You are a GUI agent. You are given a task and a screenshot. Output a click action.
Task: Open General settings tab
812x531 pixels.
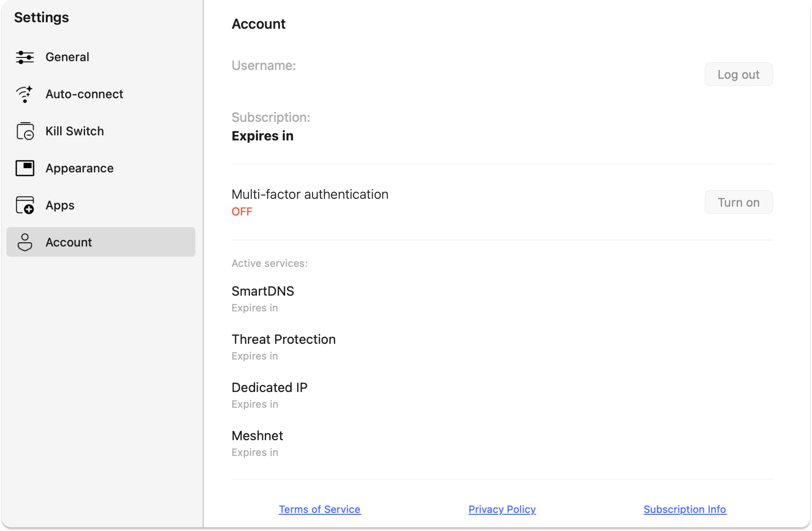[67, 57]
